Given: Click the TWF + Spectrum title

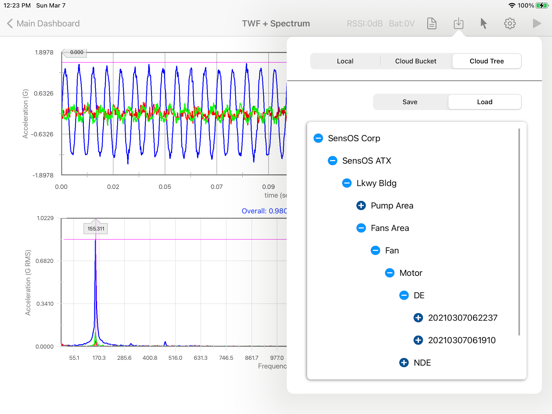Looking at the screenshot, I should [x=276, y=24].
